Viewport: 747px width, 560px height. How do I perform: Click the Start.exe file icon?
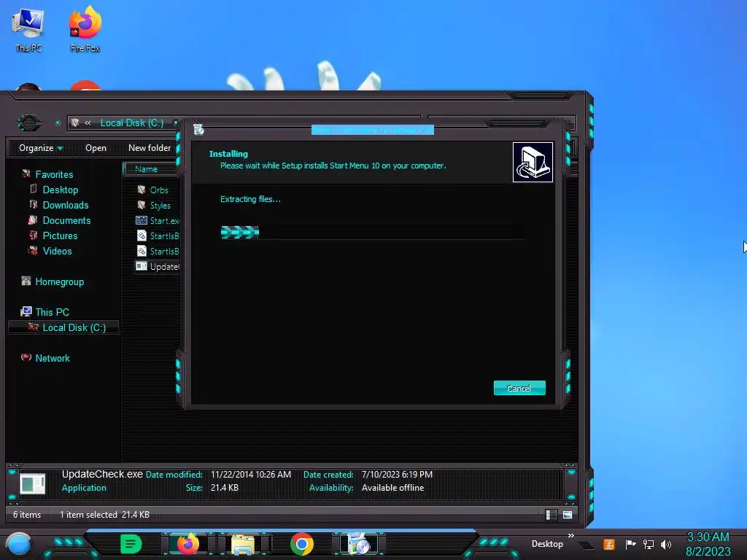(142, 220)
